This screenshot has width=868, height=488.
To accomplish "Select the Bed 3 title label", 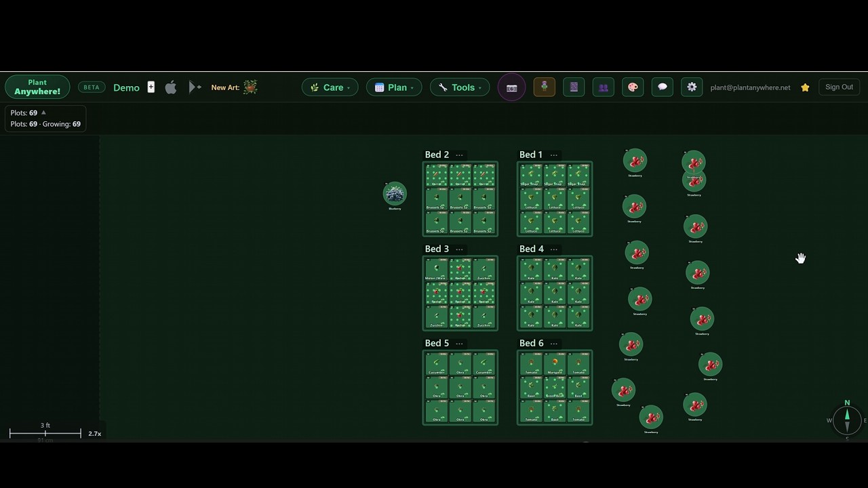I will click(x=437, y=249).
